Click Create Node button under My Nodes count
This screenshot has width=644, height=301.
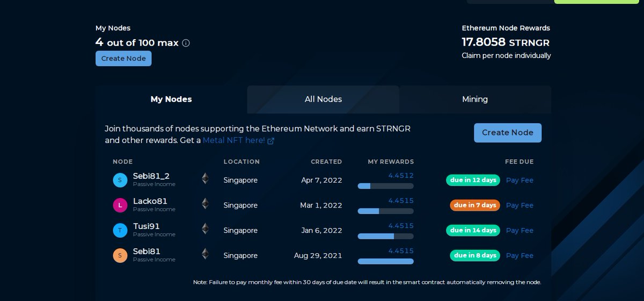click(123, 59)
